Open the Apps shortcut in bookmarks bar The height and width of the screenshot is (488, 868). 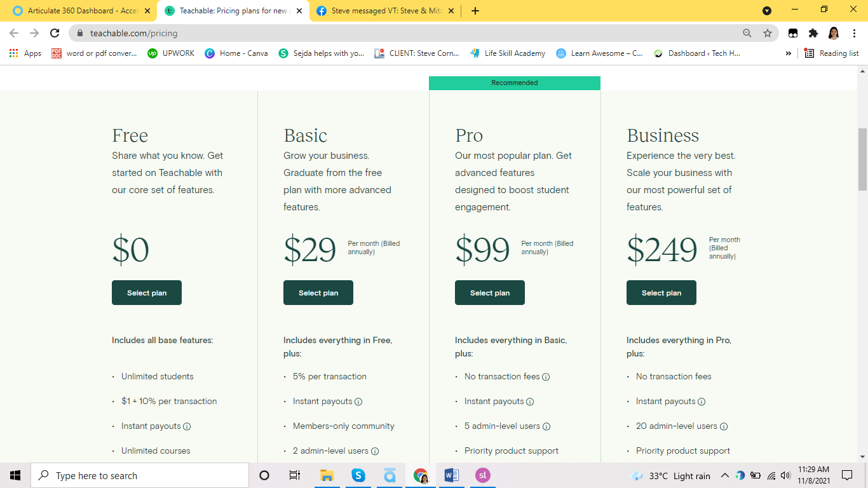pyautogui.click(x=25, y=53)
